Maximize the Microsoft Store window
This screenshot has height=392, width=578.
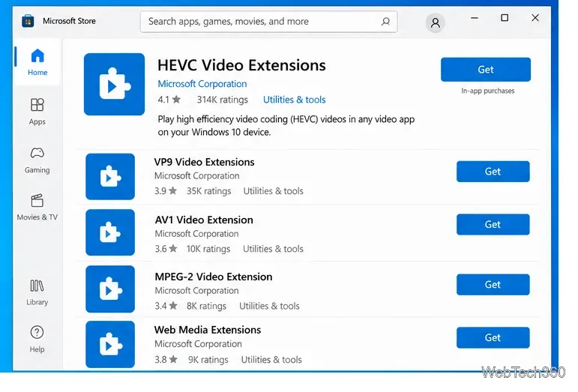505,18
